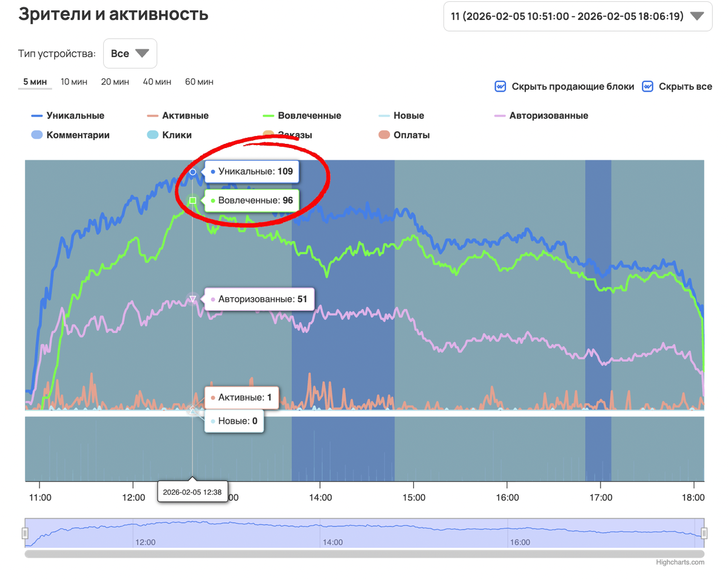This screenshot has height=579, width=728.
Task: Select the 20 мин interval
Action: 115,82
